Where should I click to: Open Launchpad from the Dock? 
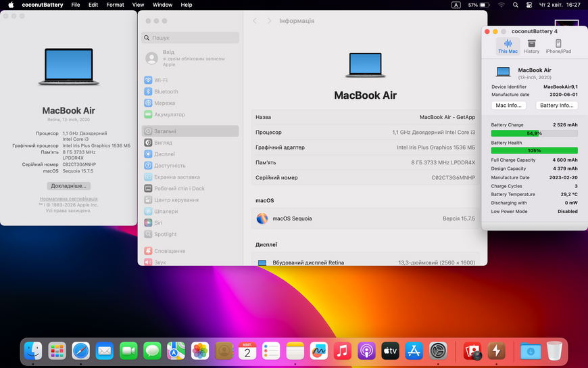pyautogui.click(x=57, y=350)
